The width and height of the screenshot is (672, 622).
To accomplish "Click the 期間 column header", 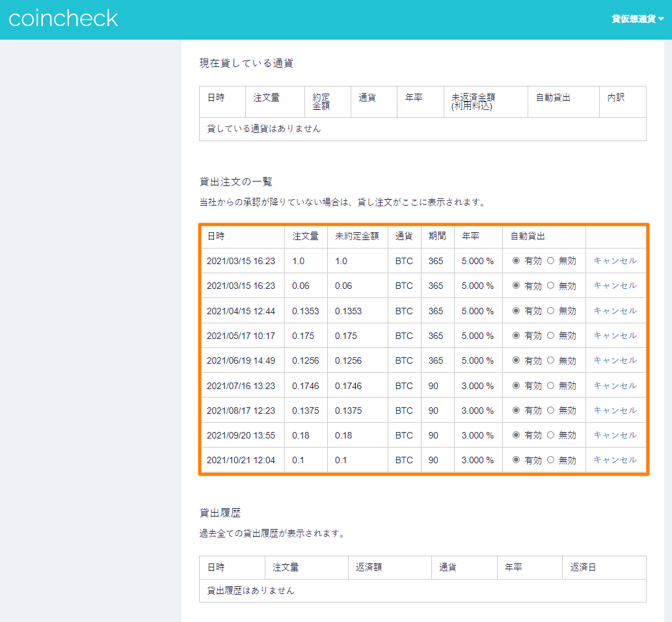I will [437, 236].
